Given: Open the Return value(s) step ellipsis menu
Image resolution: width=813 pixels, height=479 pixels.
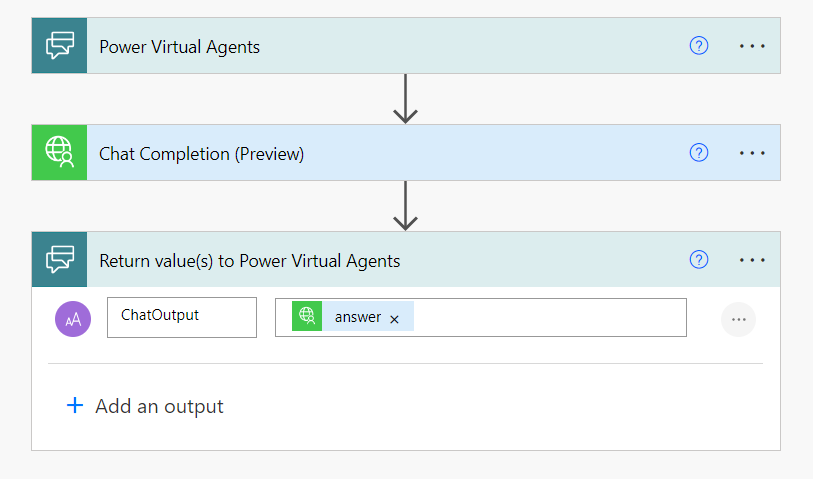Looking at the screenshot, I should [752, 260].
